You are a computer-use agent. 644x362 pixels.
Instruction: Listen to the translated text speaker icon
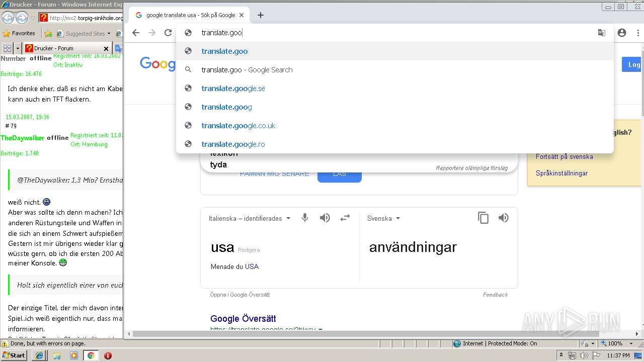503,218
